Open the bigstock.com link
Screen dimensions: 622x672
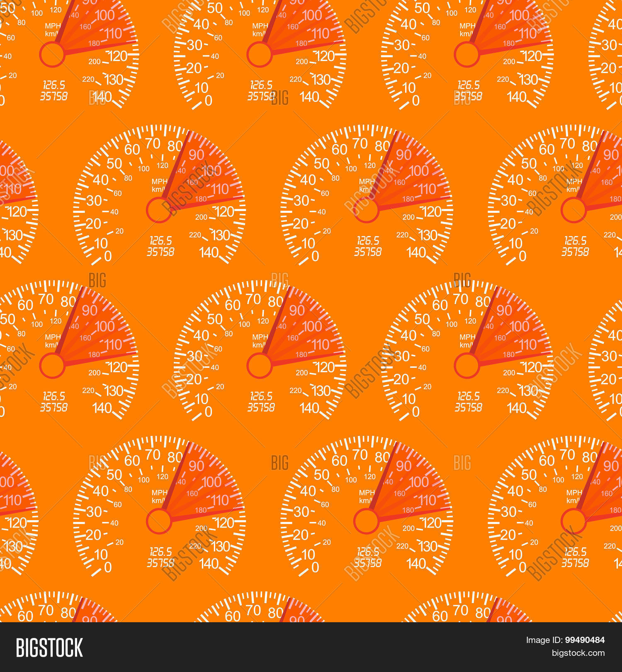(x=578, y=653)
